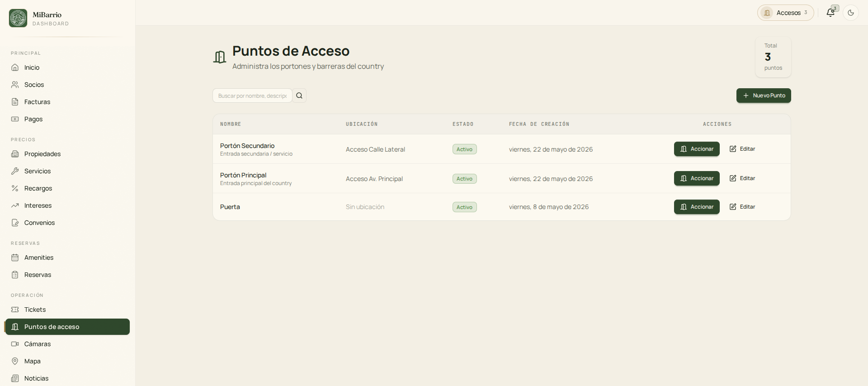
Task: Click the MiBarrio logo icon
Action: [18, 18]
